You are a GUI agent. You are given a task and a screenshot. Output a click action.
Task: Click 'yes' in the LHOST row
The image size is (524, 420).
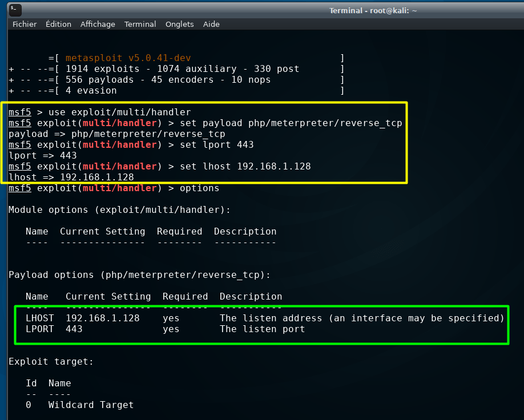tap(171, 318)
